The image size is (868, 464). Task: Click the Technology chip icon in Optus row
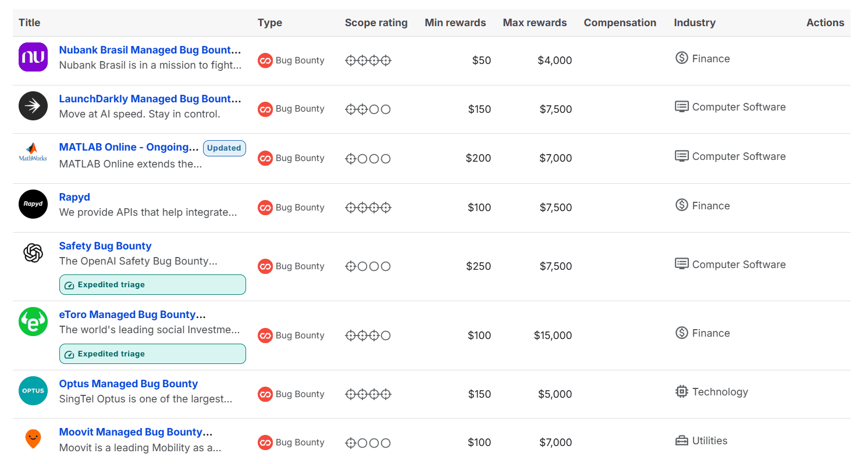coord(682,392)
